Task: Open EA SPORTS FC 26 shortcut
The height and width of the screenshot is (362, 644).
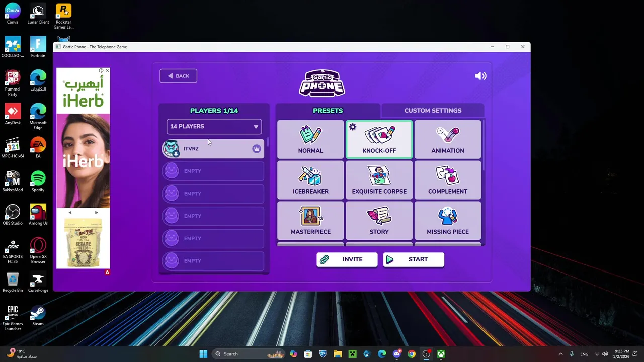Action: pyautogui.click(x=13, y=250)
